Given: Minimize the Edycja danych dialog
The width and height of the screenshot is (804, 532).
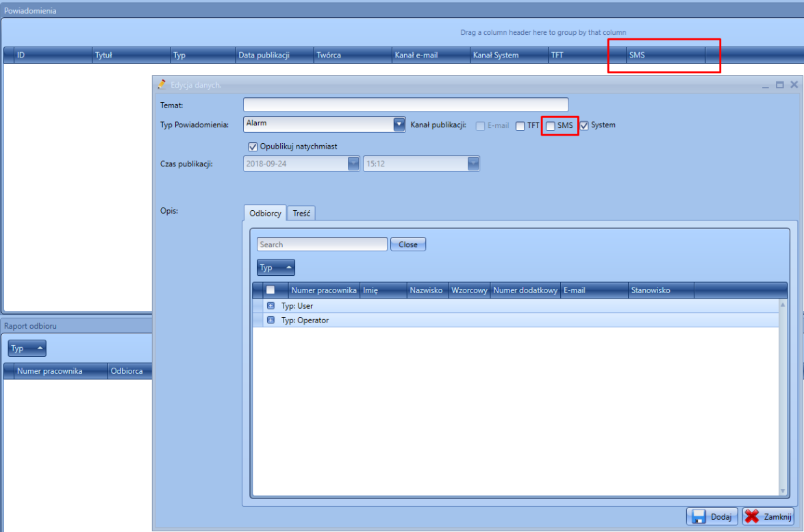Looking at the screenshot, I should [x=766, y=85].
